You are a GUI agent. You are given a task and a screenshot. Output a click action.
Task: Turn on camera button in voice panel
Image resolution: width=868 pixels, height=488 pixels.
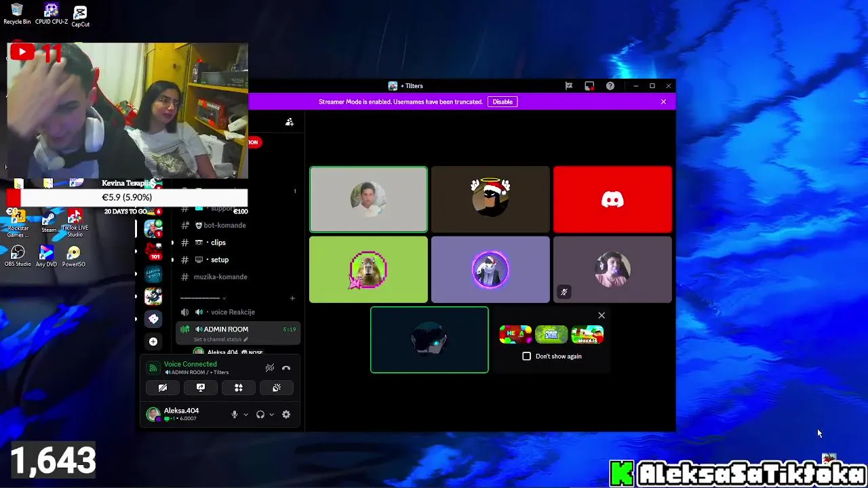point(163,388)
